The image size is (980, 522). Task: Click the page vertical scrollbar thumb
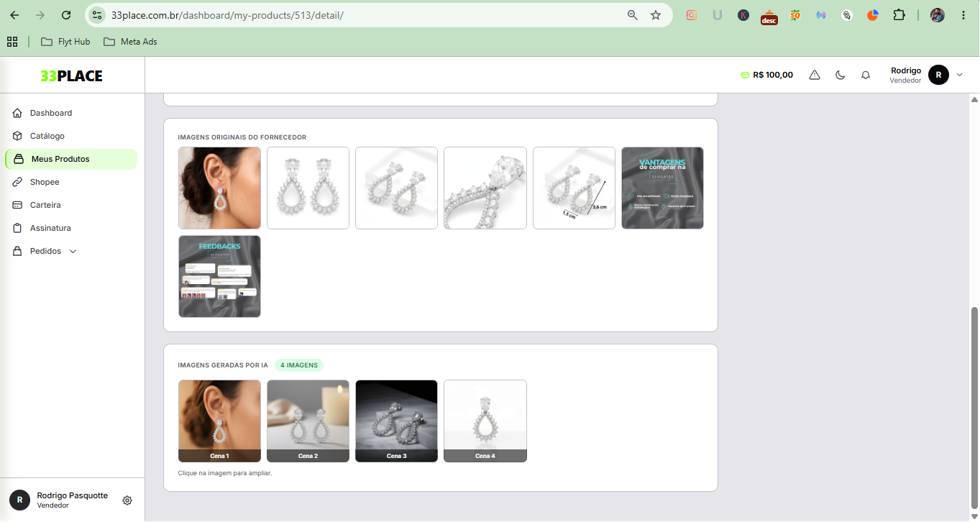[x=975, y=408]
